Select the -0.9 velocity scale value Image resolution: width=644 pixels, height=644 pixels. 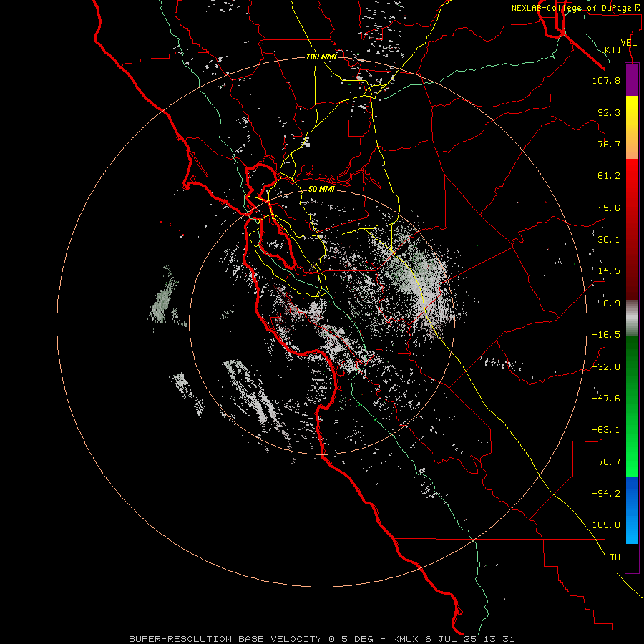click(x=609, y=303)
